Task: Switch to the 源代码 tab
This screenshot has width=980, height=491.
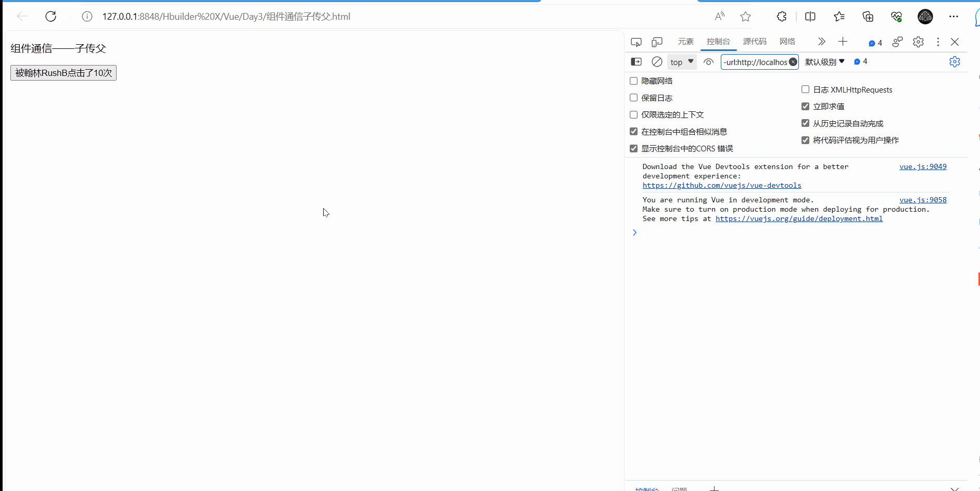Action: 755,42
